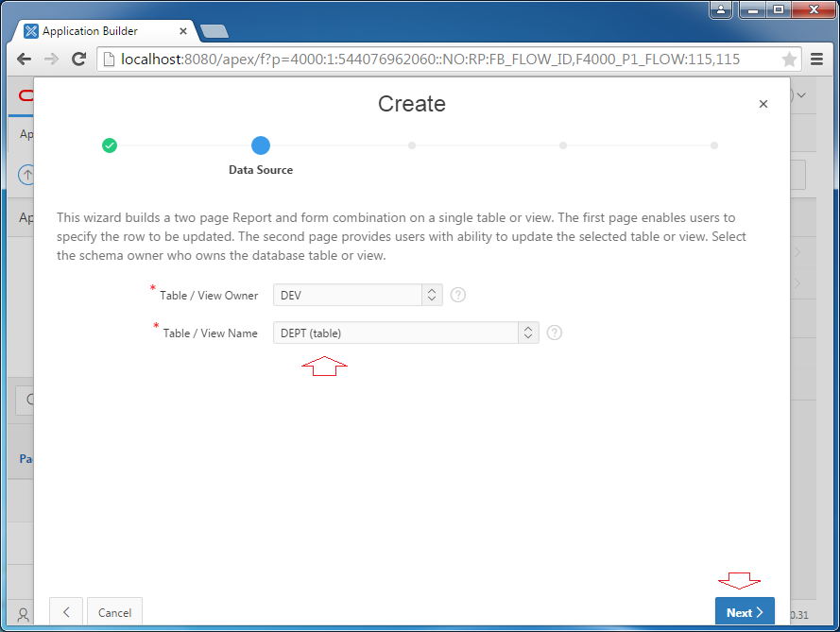
Task: Click the upload arrow icon behind the dialog
Action: (26, 175)
